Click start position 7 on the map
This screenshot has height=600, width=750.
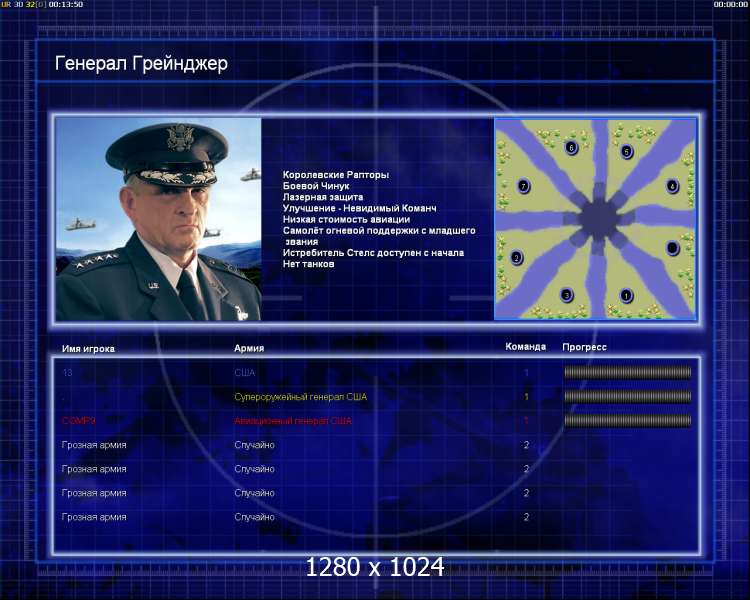(x=523, y=186)
